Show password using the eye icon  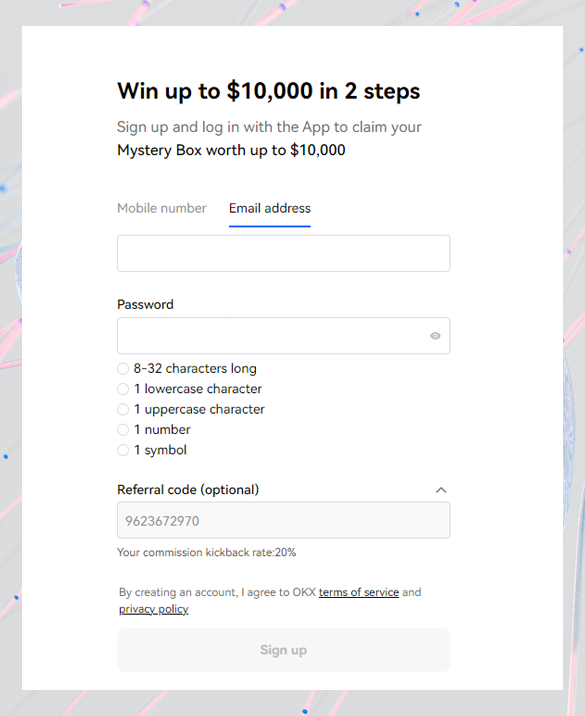pos(435,336)
